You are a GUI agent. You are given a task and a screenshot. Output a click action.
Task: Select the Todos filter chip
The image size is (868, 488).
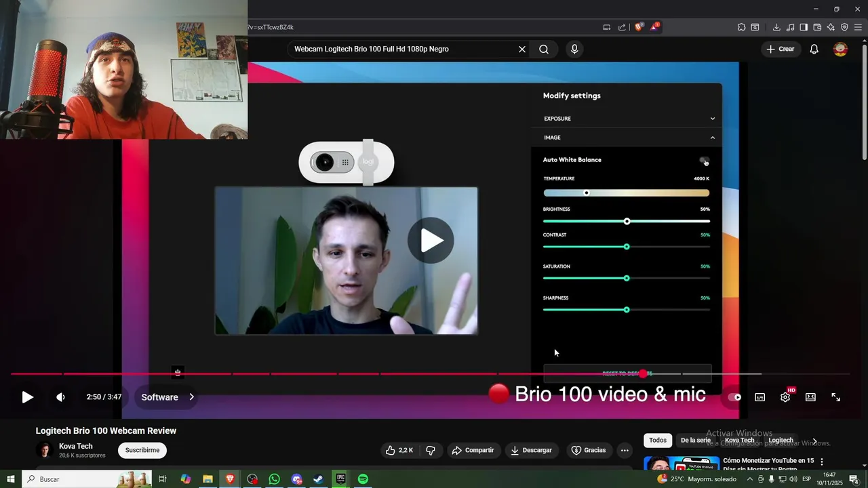coord(658,440)
